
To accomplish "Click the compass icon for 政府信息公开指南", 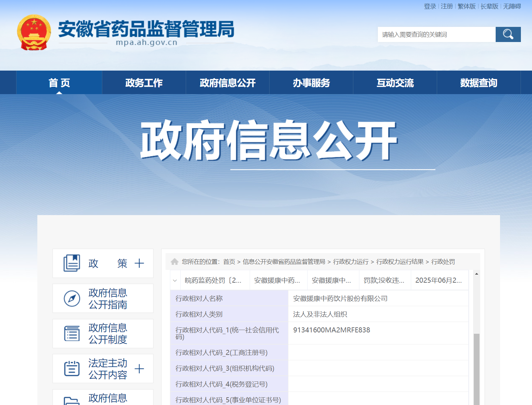I will point(72,298).
